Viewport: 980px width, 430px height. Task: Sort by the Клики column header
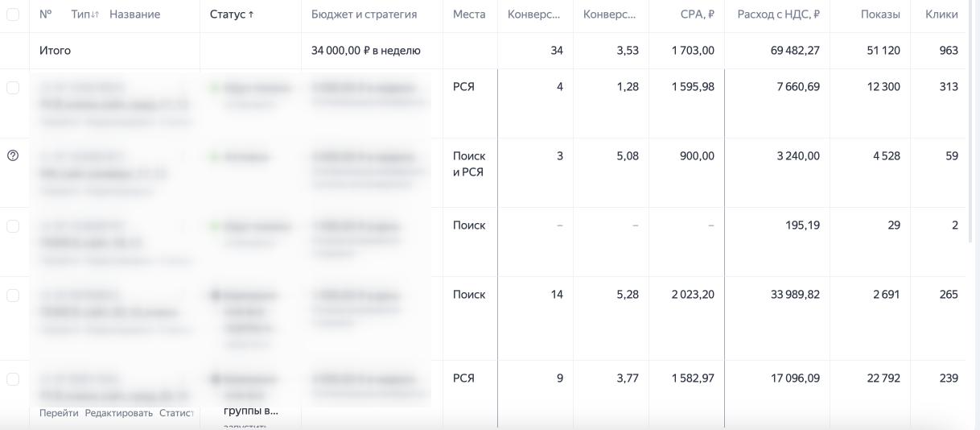point(941,14)
